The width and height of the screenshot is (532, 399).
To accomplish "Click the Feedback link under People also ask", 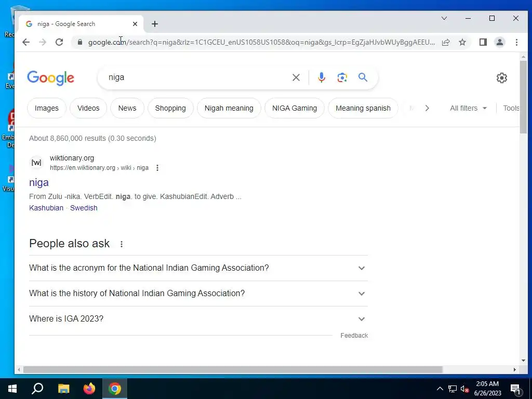I will [354, 336].
